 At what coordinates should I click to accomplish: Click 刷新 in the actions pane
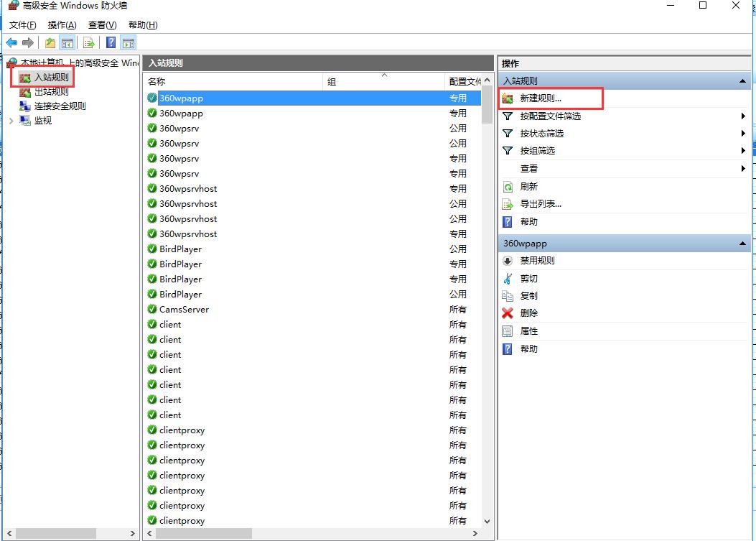[528, 187]
